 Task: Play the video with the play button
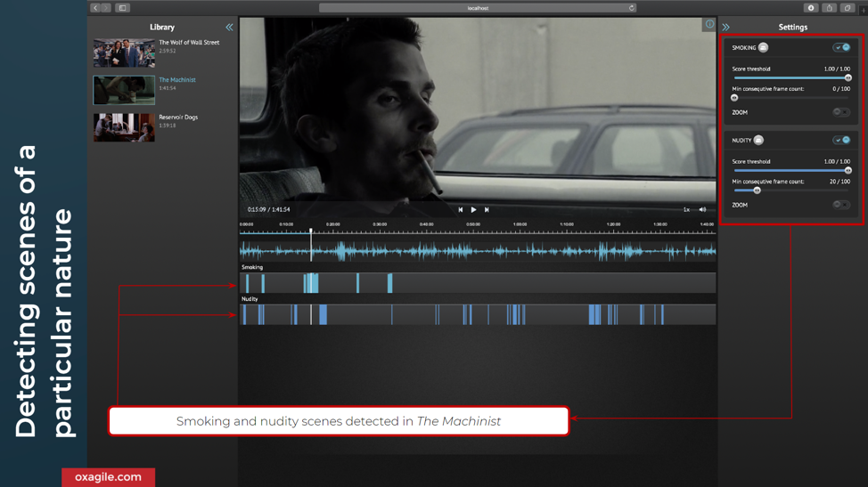(x=473, y=210)
